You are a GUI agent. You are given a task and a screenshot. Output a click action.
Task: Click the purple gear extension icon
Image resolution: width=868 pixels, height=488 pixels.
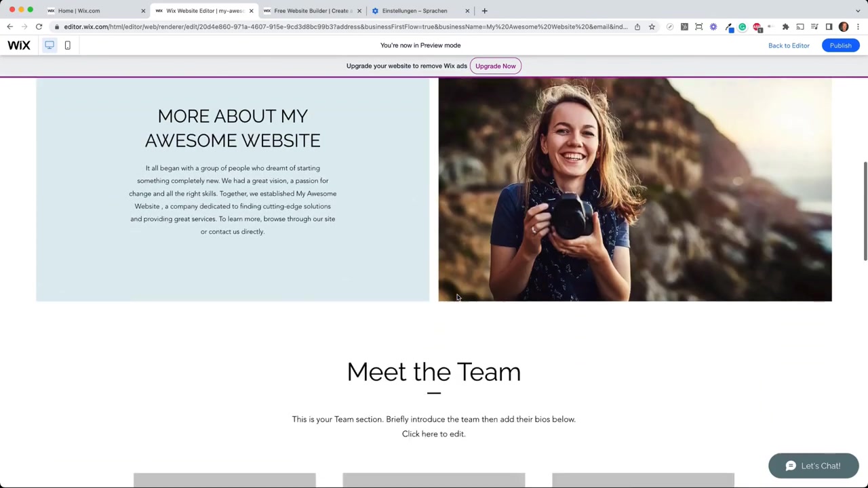click(713, 27)
